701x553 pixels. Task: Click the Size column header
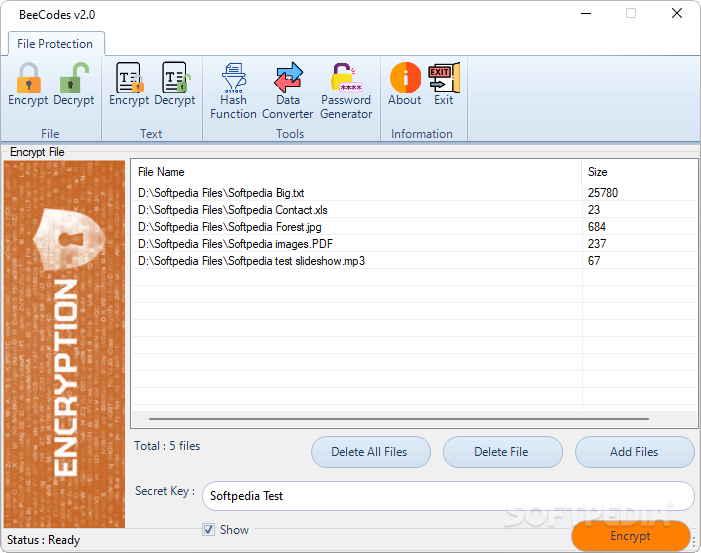[x=639, y=172]
